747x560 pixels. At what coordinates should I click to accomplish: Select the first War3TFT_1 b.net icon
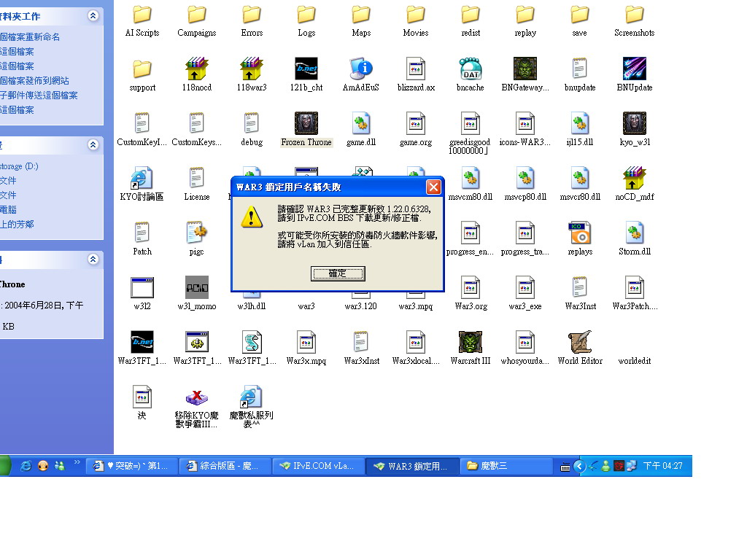(142, 342)
